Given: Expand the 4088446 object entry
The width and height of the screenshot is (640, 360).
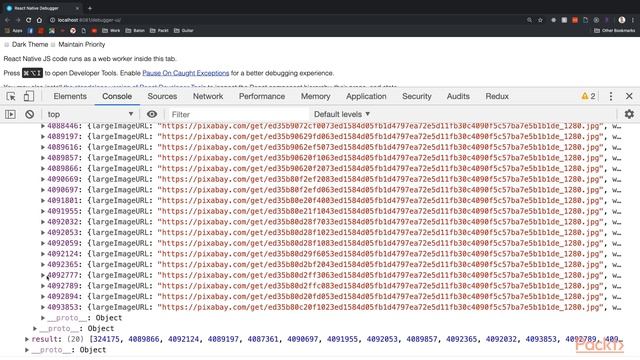Looking at the screenshot, I should pos(43,126).
